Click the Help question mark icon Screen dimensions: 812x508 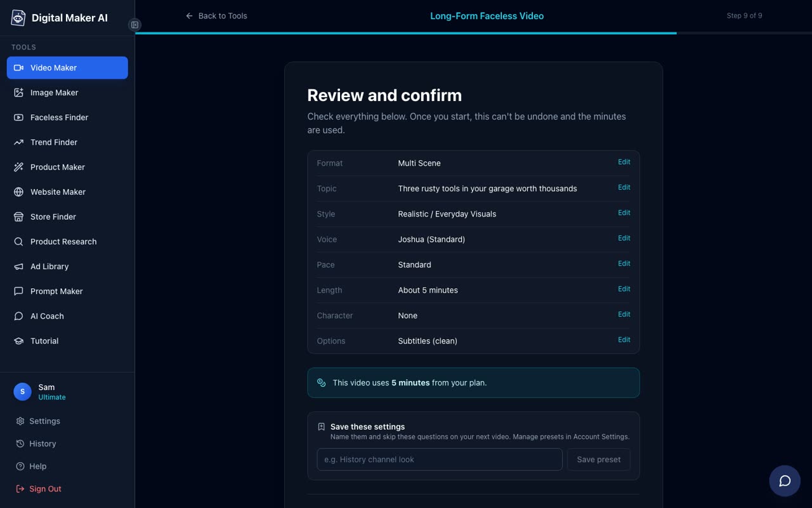[x=20, y=466]
